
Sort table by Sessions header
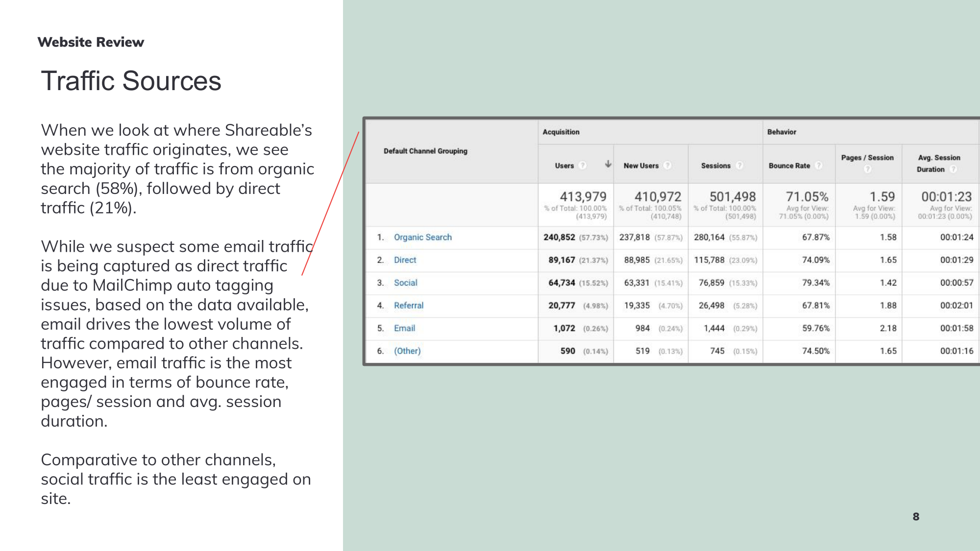click(715, 166)
